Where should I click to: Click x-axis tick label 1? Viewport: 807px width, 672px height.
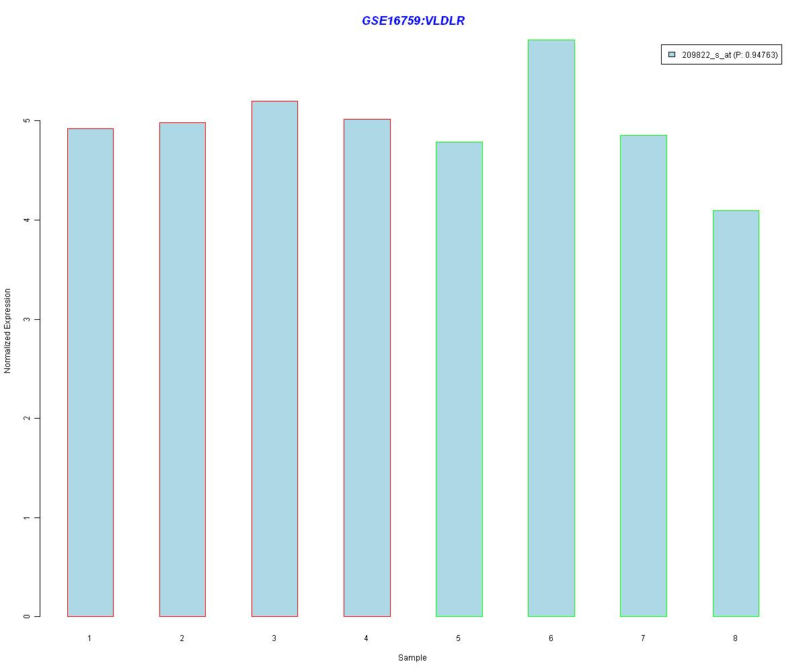tap(89, 638)
